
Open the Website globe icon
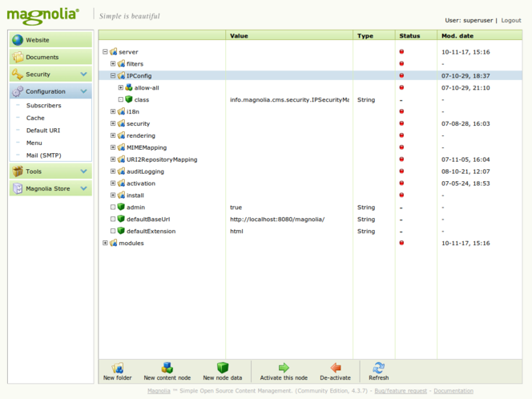coord(18,40)
